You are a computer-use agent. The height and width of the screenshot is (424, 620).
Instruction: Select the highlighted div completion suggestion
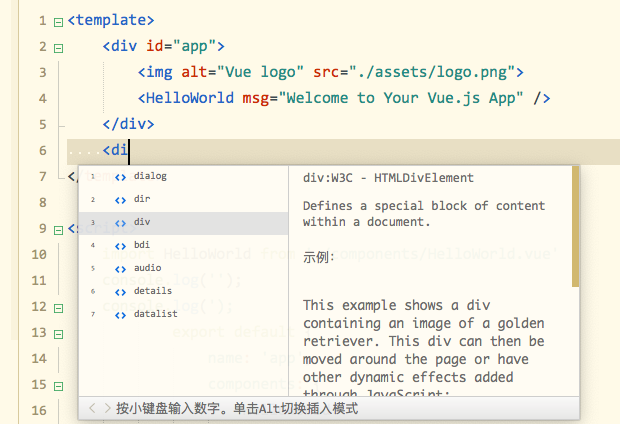click(x=142, y=222)
